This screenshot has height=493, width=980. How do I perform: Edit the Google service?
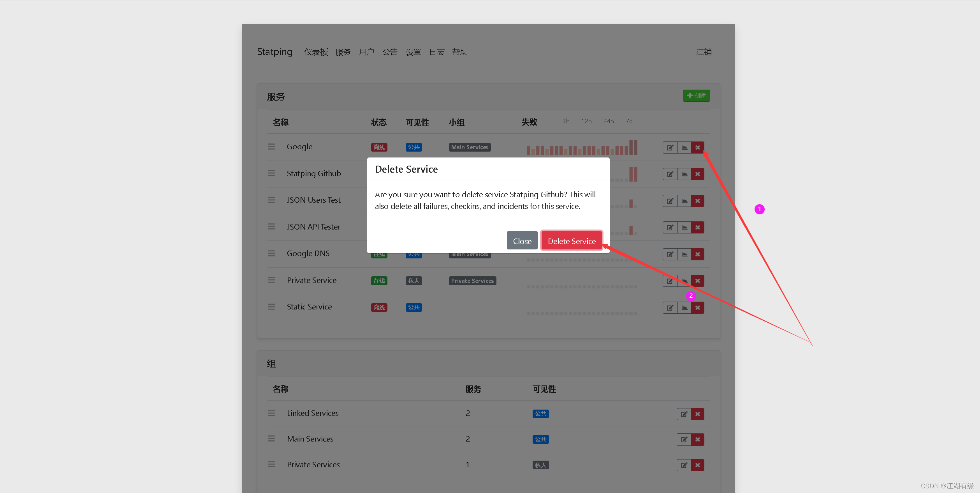point(670,148)
